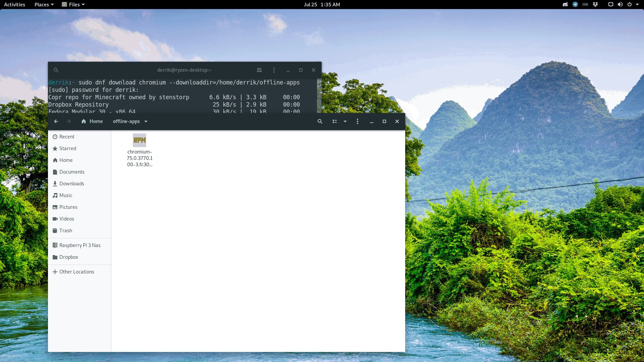Open the Files application menu in top bar
This screenshot has height=362, width=644.
73,4
